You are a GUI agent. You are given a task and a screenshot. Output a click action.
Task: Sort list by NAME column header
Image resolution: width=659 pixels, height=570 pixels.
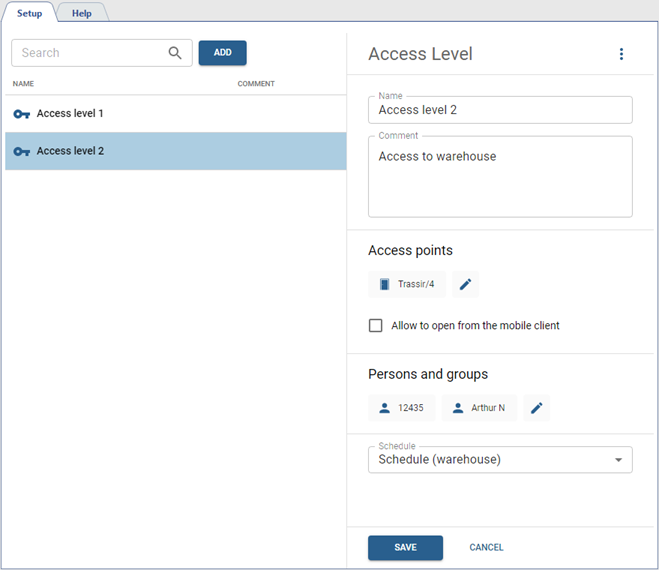tap(24, 84)
